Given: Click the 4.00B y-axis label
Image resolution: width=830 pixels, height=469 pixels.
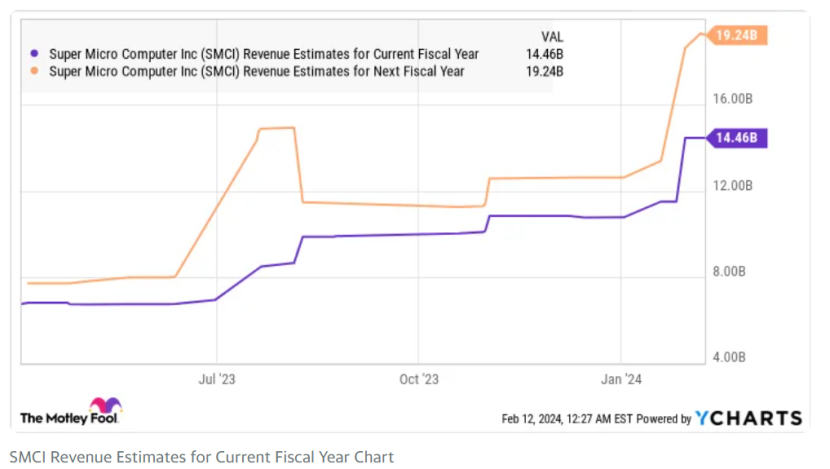Looking at the screenshot, I should point(729,357).
